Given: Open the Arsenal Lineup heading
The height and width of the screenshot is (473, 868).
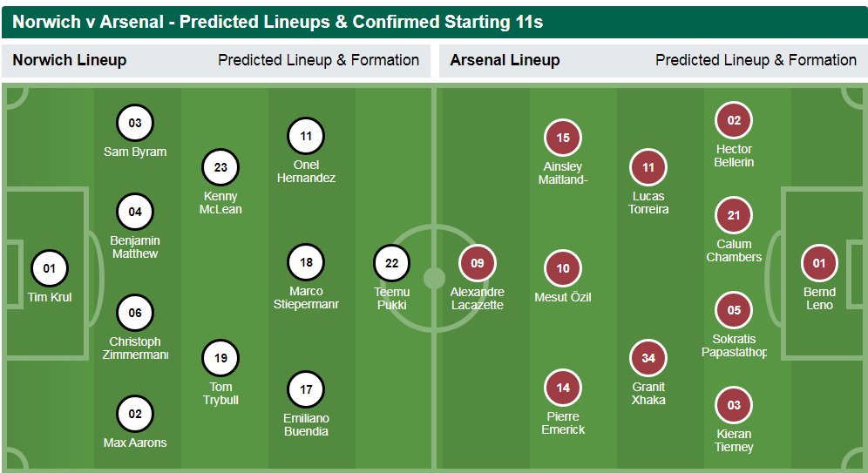Looking at the screenshot, I should coord(505,60).
